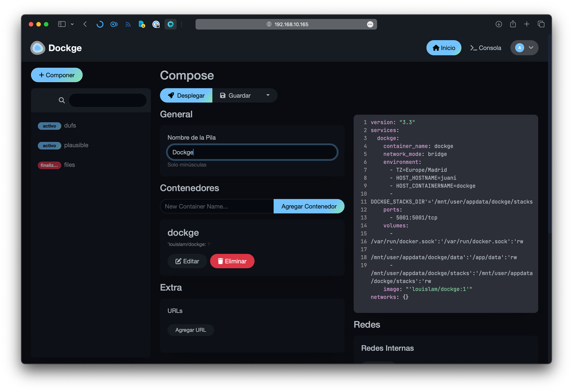Open the Share sheet icon

pos(513,24)
